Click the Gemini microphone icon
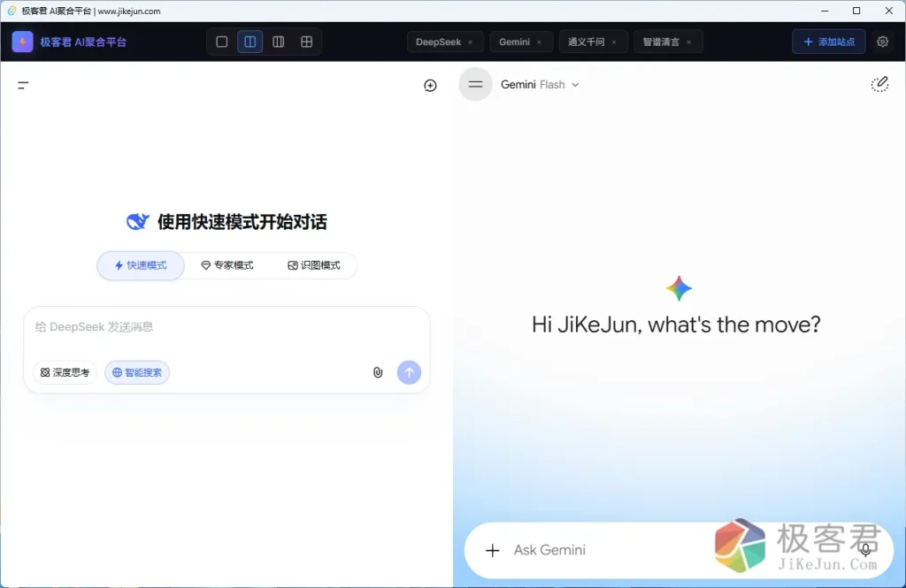This screenshot has width=906, height=588. point(865,550)
